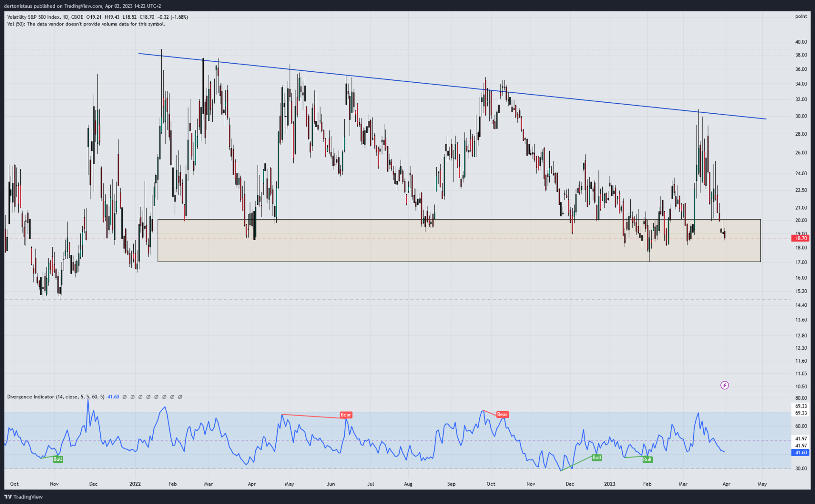Click the 40.00 level on the price scale

pyautogui.click(x=801, y=42)
